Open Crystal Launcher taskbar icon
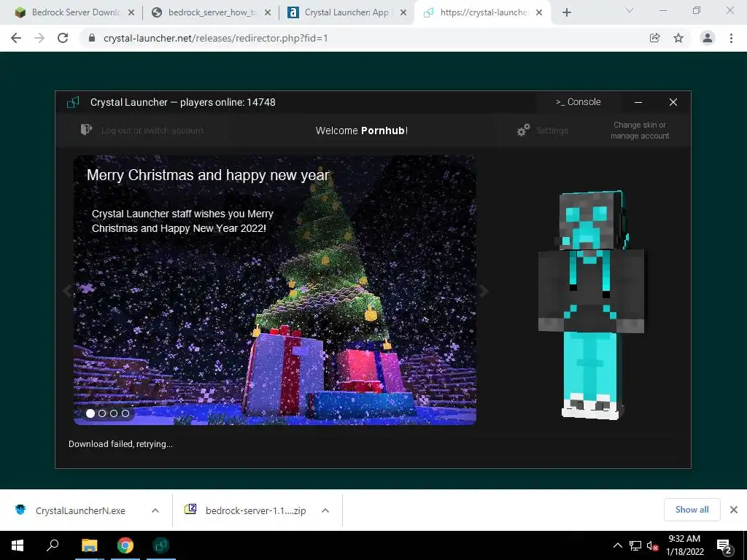This screenshot has height=560, width=747. coord(161,545)
